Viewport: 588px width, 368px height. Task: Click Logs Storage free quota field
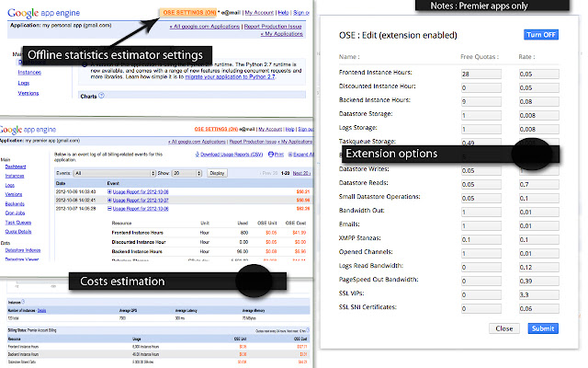(x=481, y=129)
